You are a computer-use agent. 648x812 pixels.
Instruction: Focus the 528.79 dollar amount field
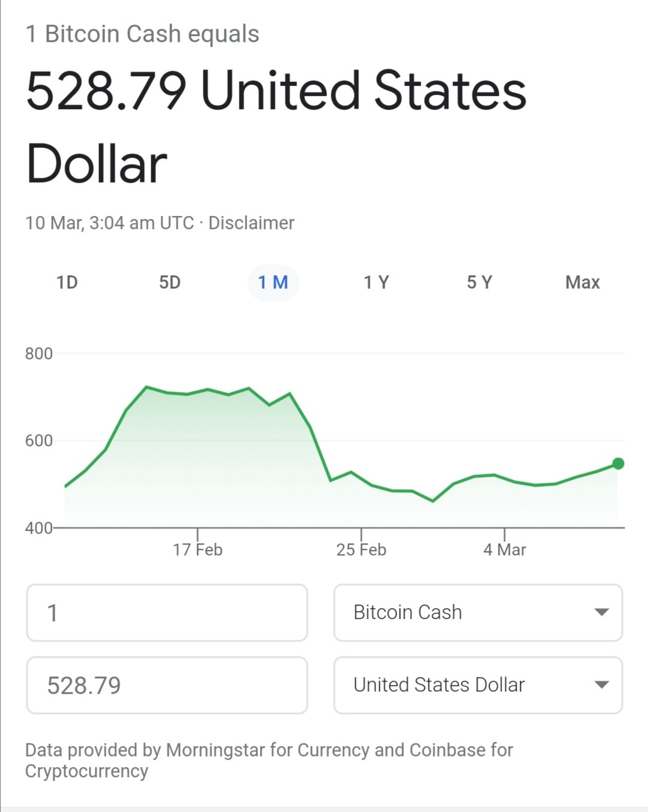[167, 685]
